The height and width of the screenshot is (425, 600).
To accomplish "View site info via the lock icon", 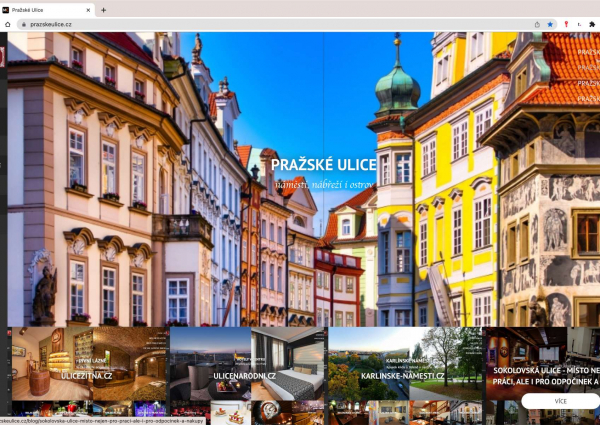I will [23, 24].
